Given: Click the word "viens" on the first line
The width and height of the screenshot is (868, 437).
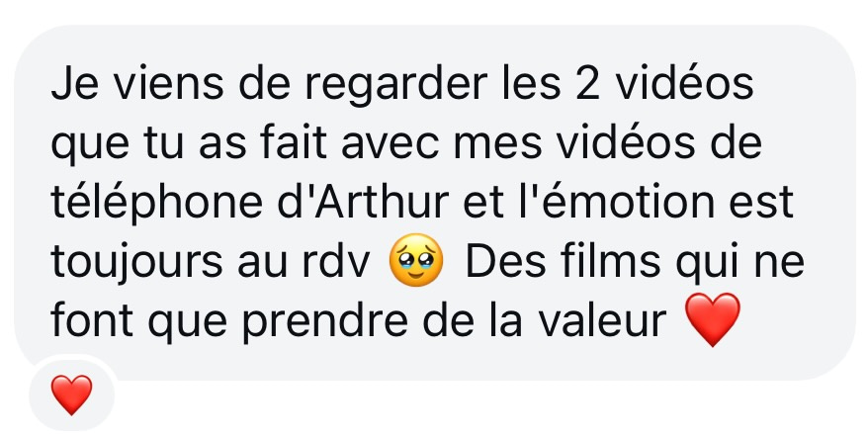Looking at the screenshot, I should click(x=169, y=84).
